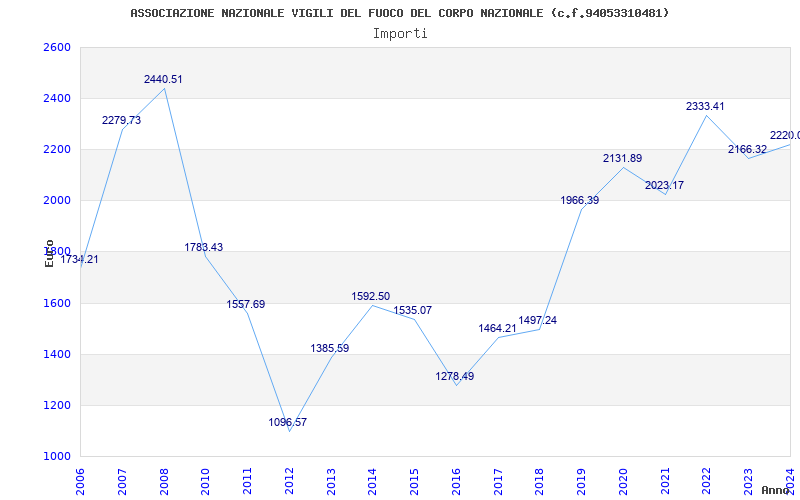Click the 2008 year axis label

[x=164, y=481]
